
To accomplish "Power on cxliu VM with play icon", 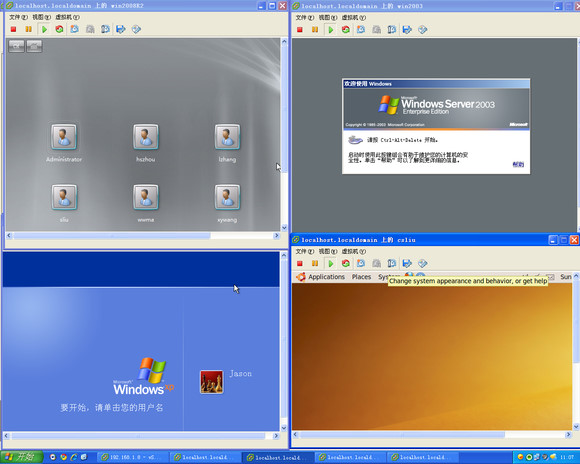I will pyautogui.click(x=331, y=263).
